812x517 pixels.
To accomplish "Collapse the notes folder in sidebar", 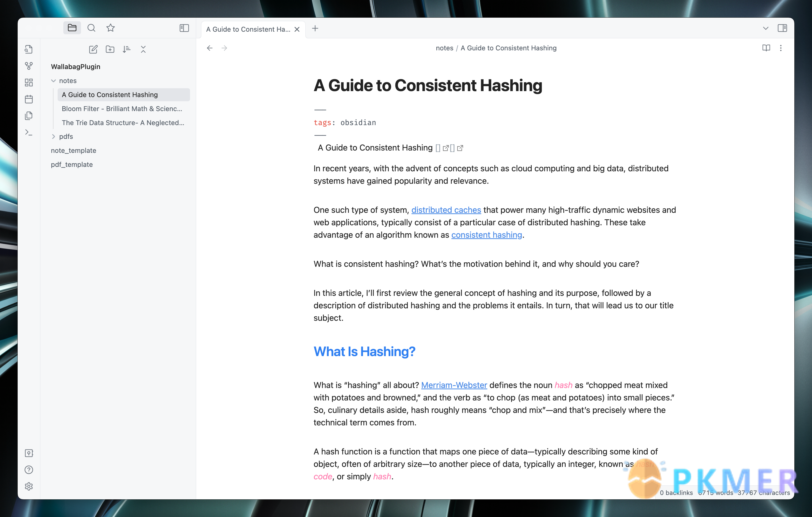I will click(x=53, y=80).
